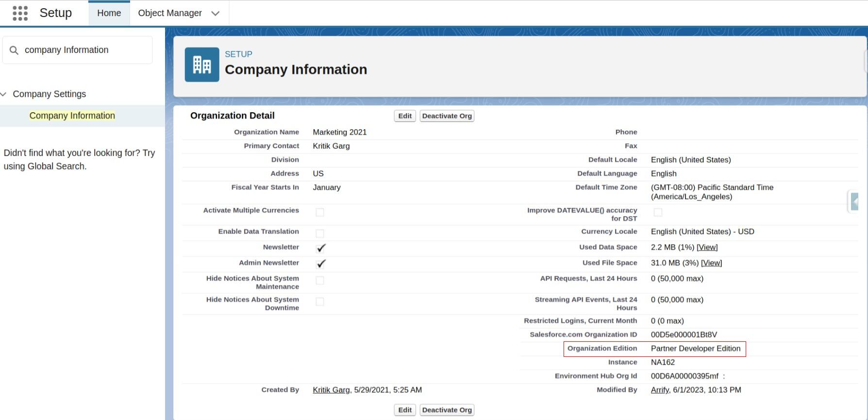Click Currency Locale English (United States) - USD
This screenshot has height=420, width=868.
pos(702,232)
